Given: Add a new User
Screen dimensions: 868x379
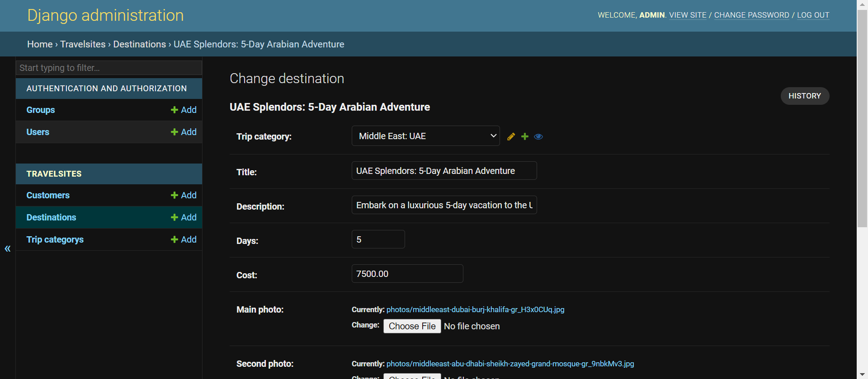Looking at the screenshot, I should (x=184, y=132).
